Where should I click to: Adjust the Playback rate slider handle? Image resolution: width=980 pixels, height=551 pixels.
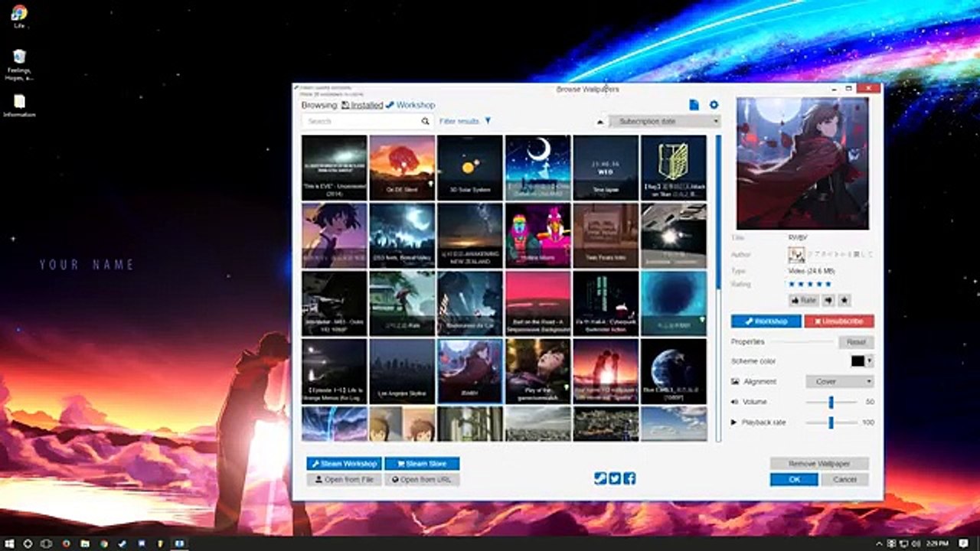tap(831, 422)
